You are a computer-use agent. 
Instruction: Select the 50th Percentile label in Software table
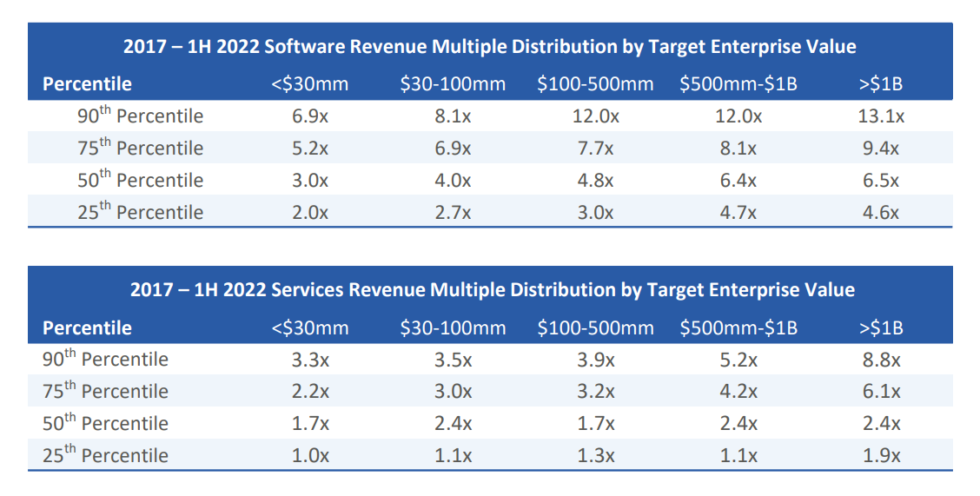140,180
